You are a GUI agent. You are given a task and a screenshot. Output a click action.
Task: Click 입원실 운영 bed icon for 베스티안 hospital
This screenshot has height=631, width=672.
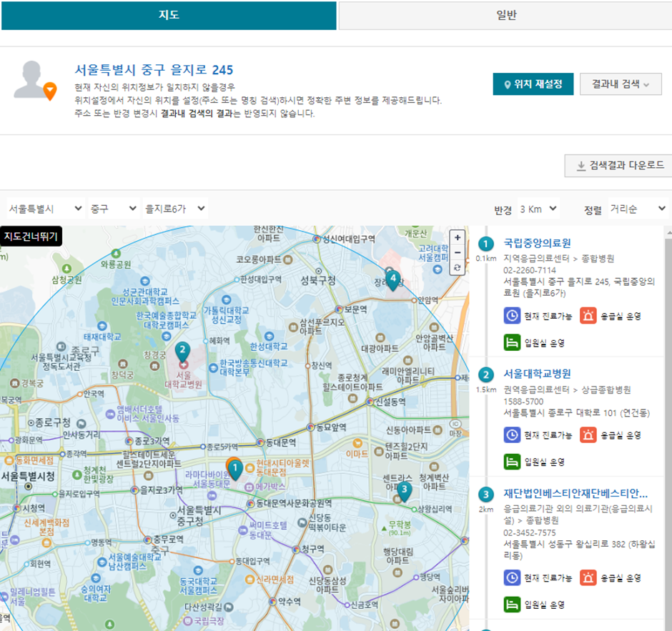click(x=512, y=605)
